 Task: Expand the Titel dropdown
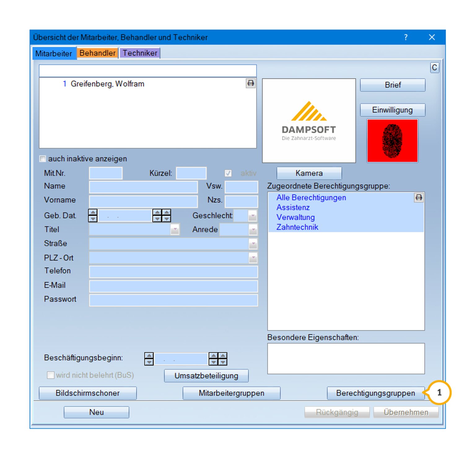[x=175, y=230]
